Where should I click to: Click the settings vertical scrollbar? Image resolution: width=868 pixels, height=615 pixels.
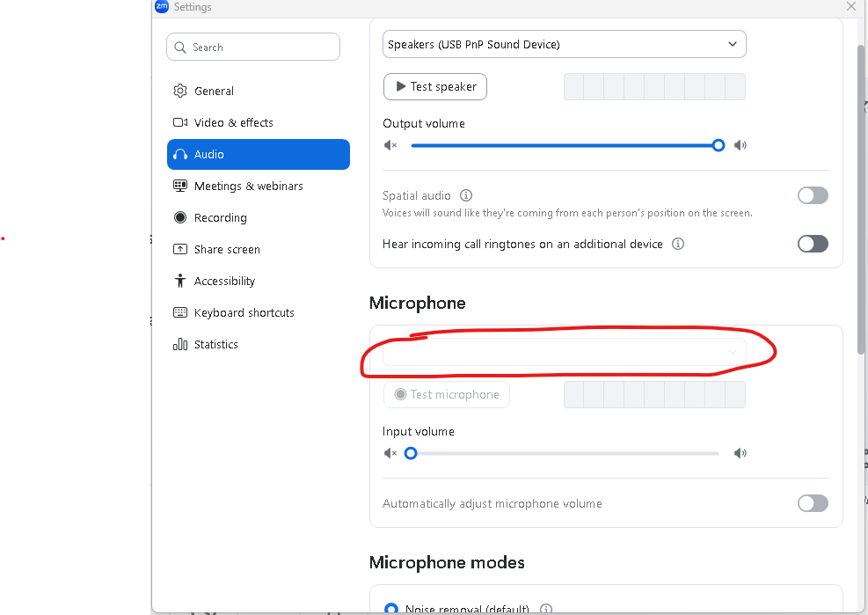861,200
